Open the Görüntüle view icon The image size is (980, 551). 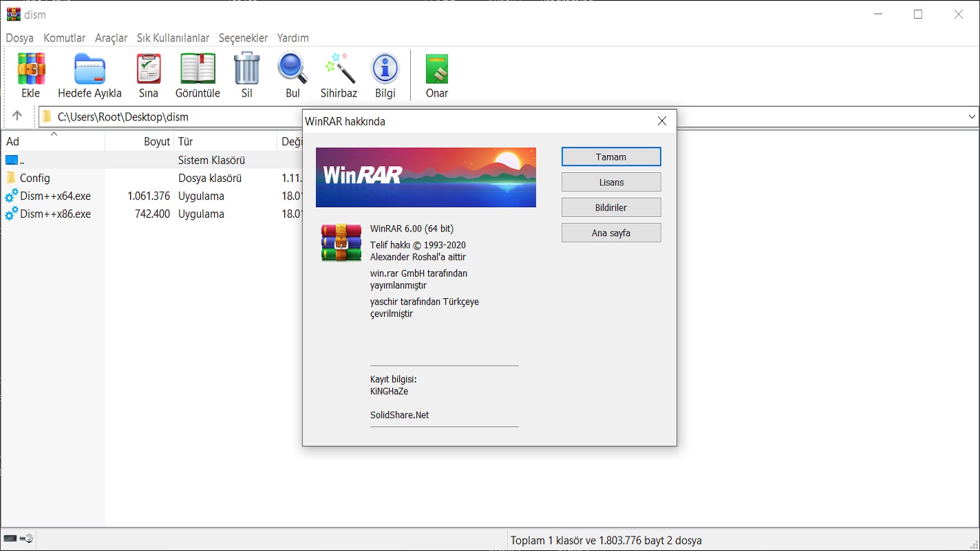[x=198, y=70]
